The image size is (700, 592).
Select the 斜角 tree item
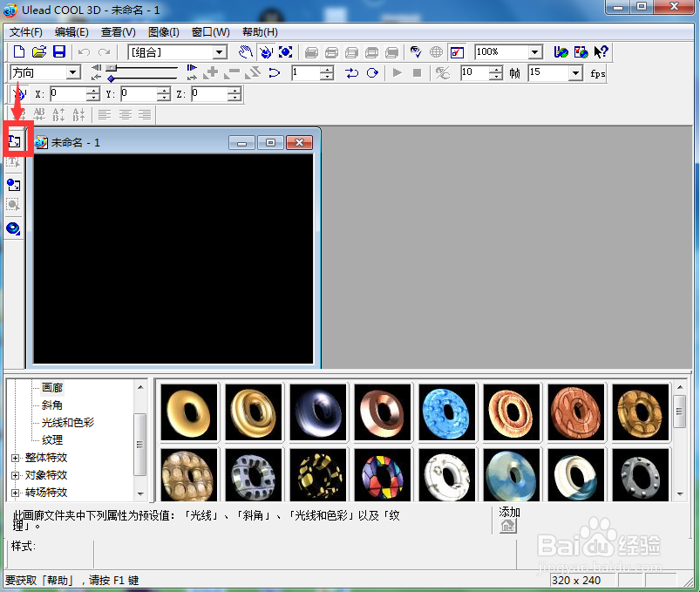click(x=52, y=405)
